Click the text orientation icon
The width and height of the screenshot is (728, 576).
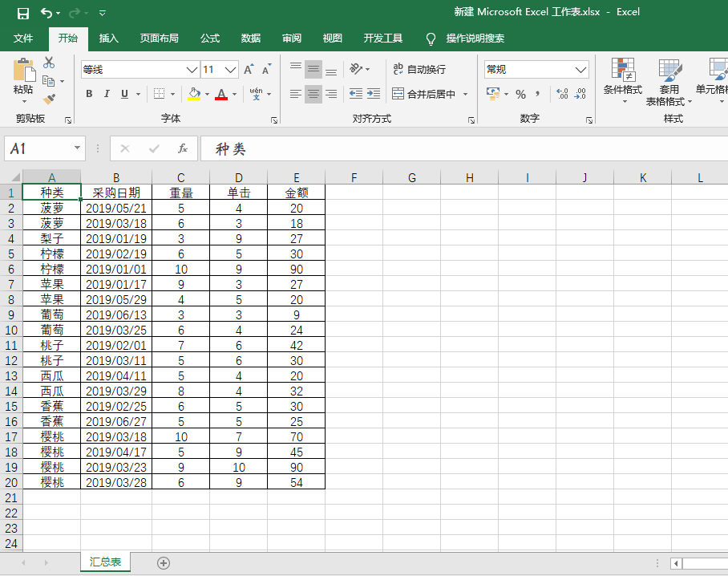pyautogui.click(x=356, y=69)
